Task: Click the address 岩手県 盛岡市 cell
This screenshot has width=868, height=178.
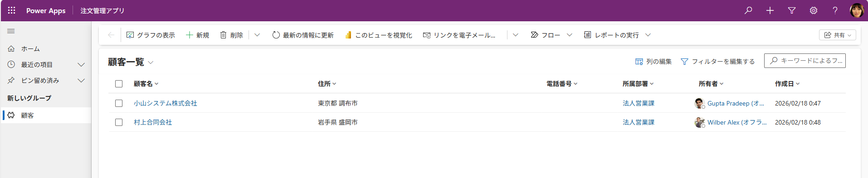Action: (x=338, y=122)
